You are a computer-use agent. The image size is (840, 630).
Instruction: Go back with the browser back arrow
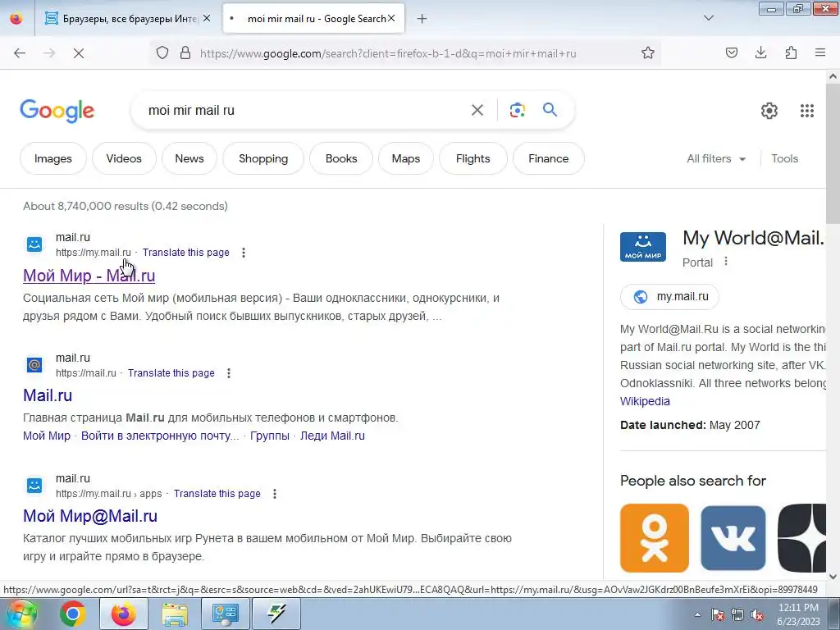(x=20, y=53)
